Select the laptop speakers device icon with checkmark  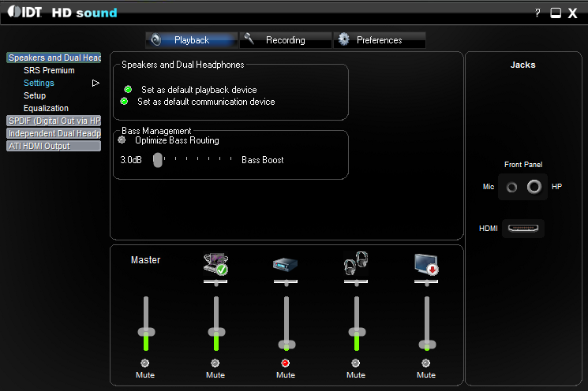215,263
